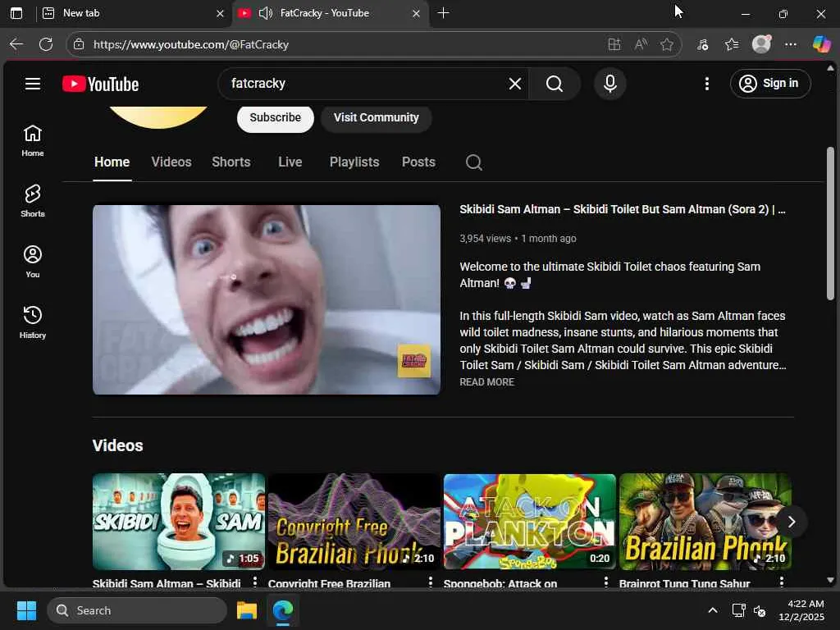Open the muted volume tray icon
The width and height of the screenshot is (840, 630).
click(760, 610)
